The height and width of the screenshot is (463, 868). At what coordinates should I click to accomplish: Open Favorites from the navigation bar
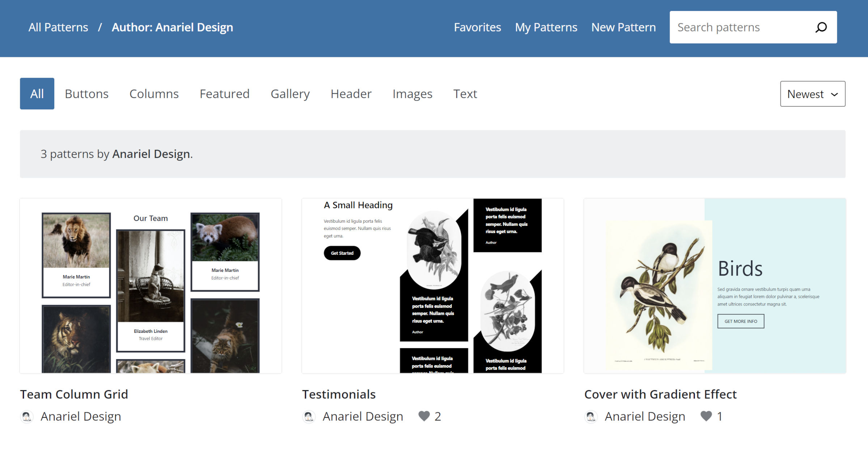click(477, 27)
